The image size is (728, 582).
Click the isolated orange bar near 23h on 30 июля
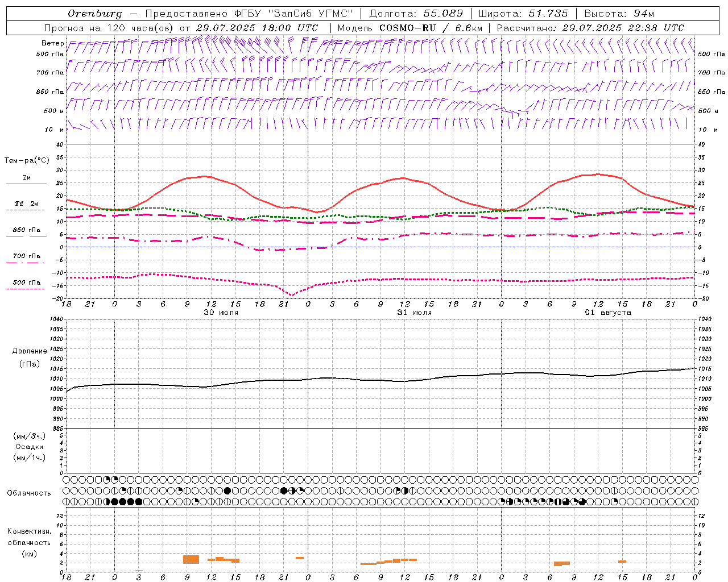(300, 558)
